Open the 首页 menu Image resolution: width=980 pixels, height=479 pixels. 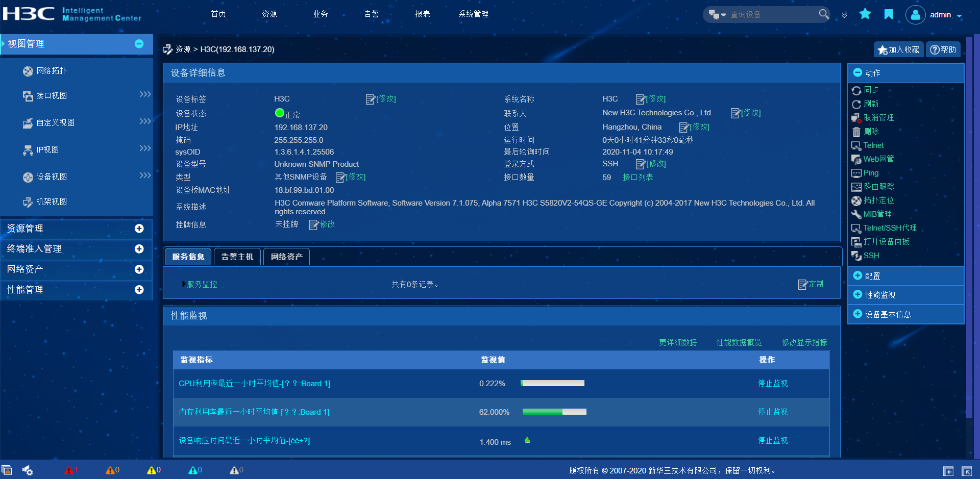218,14
